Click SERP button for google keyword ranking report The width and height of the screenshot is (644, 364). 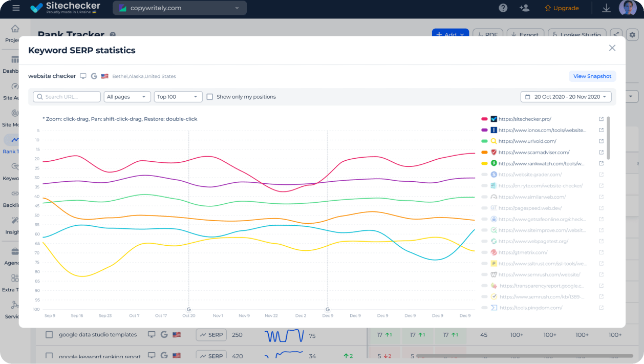211,356
